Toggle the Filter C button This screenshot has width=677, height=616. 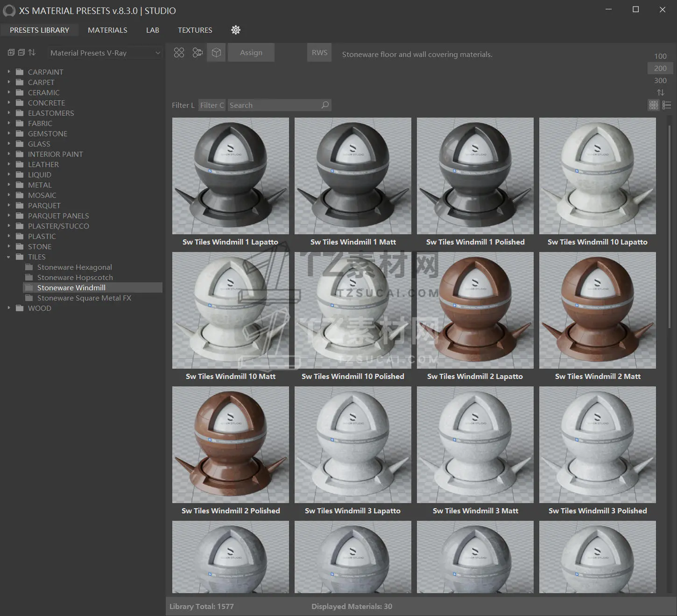pos(212,105)
